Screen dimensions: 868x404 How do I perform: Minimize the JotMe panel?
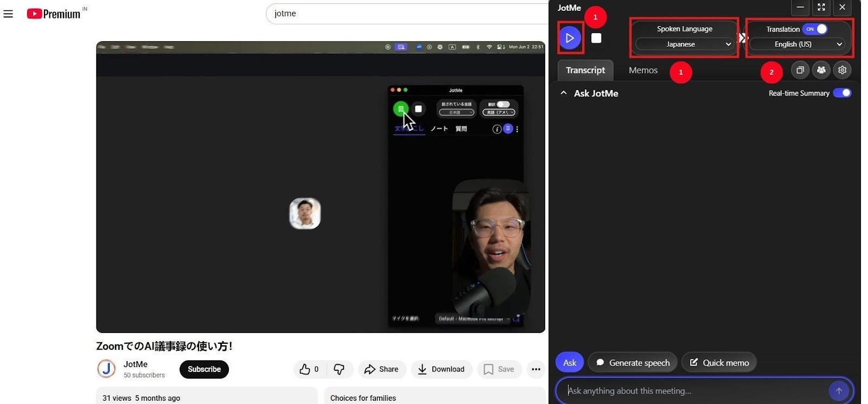click(x=800, y=7)
